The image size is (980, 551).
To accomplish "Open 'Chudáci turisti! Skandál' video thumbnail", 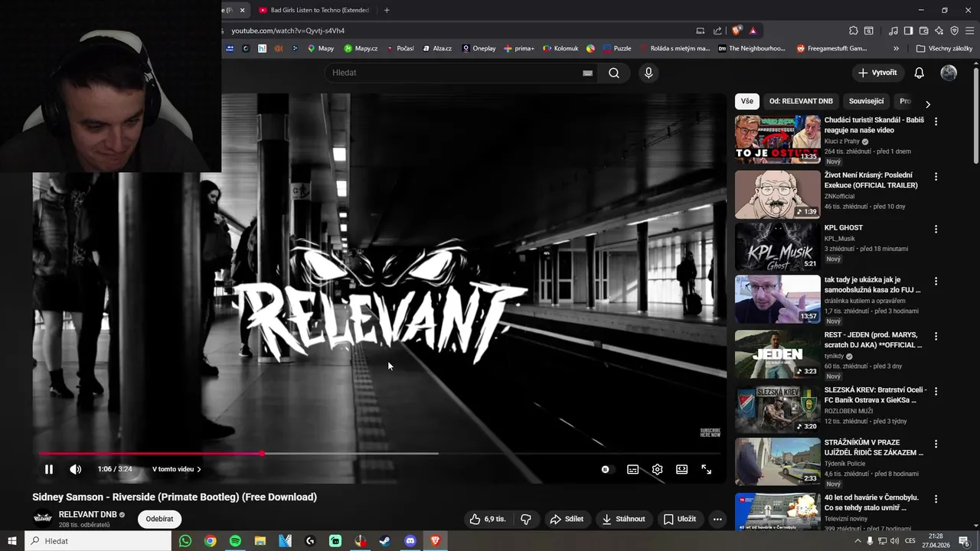I will point(778,139).
